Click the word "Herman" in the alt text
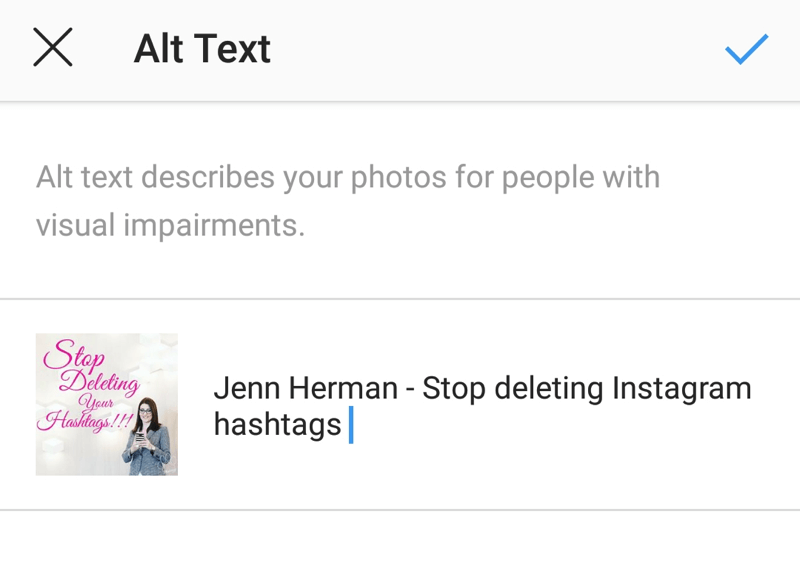 pyautogui.click(x=342, y=388)
